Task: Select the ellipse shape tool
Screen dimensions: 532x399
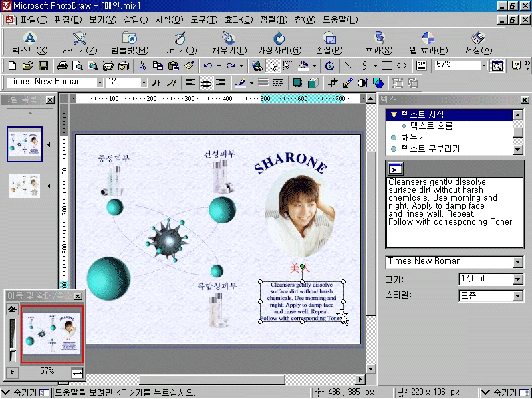Action: click(402, 65)
